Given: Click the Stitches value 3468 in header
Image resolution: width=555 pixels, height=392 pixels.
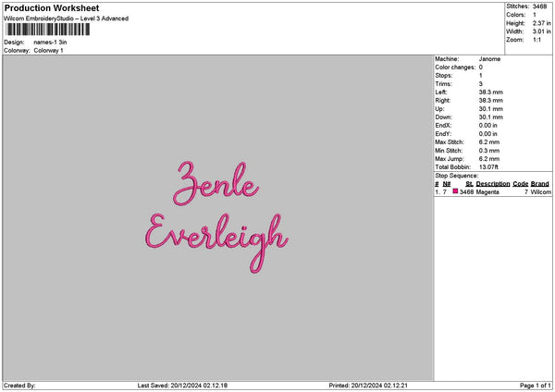Looking at the screenshot, I should click(540, 6).
